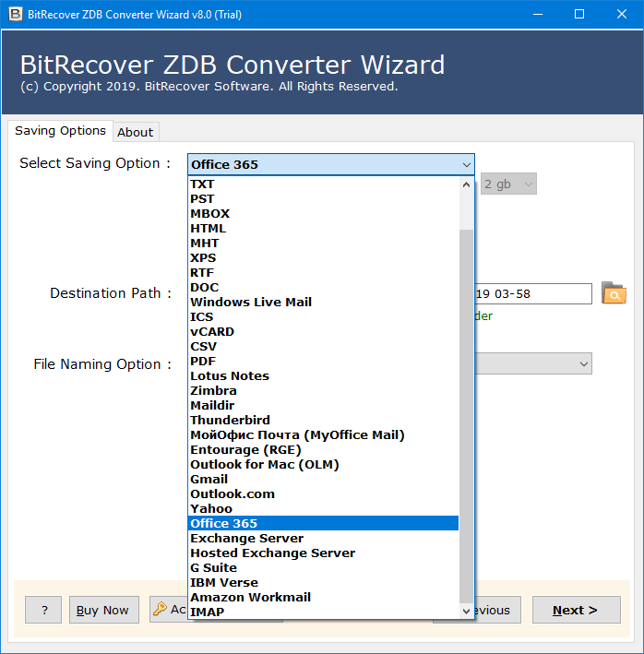
Task: Click the BitRecover app icon in title bar
Action: pos(15,14)
